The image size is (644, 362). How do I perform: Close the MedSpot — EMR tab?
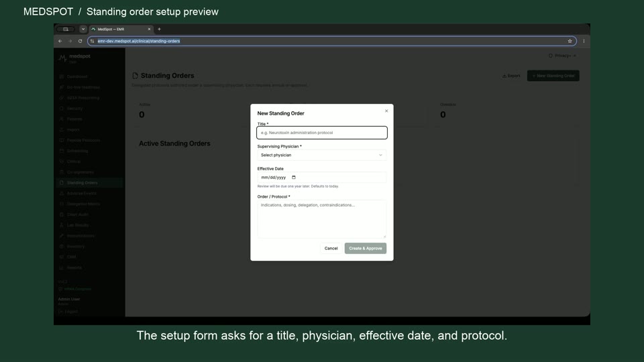(x=149, y=29)
